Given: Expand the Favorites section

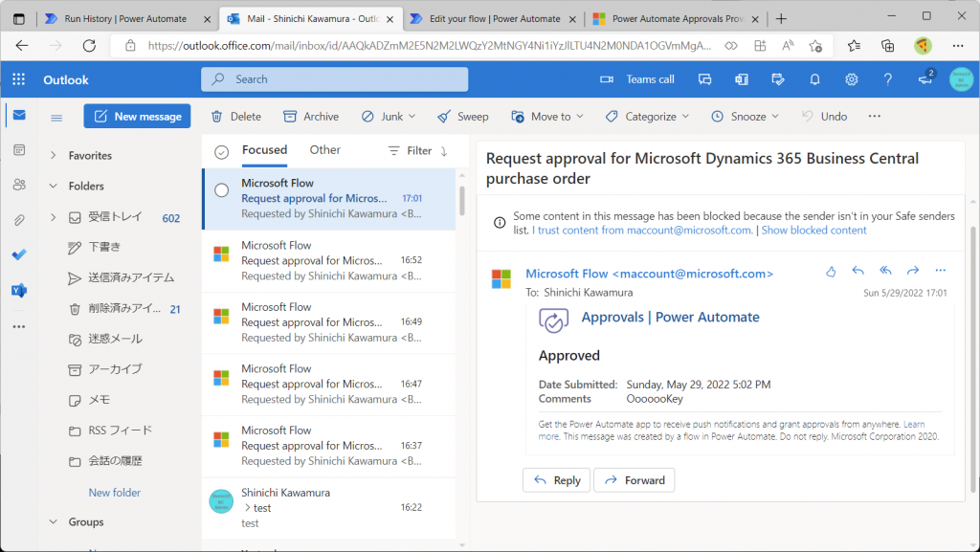Looking at the screenshot, I should coord(54,155).
